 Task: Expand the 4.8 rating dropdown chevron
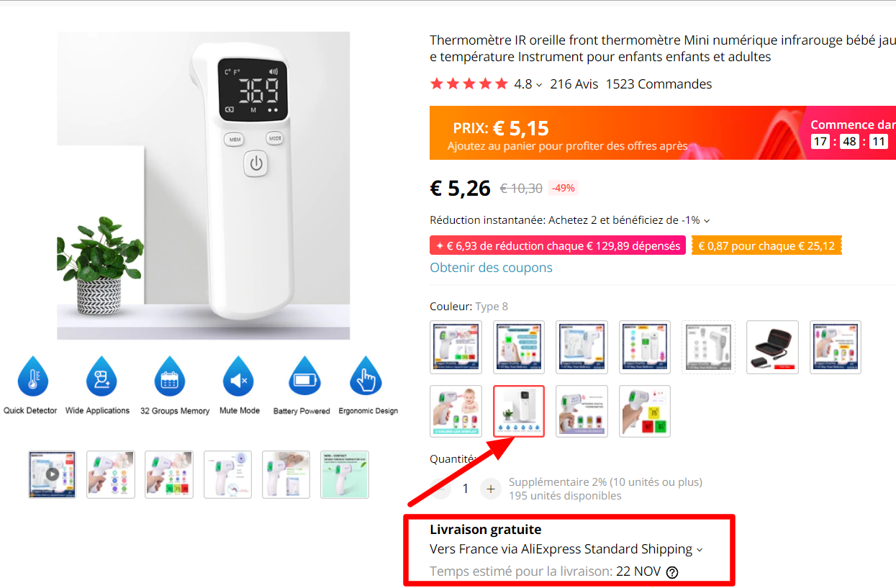[539, 85]
